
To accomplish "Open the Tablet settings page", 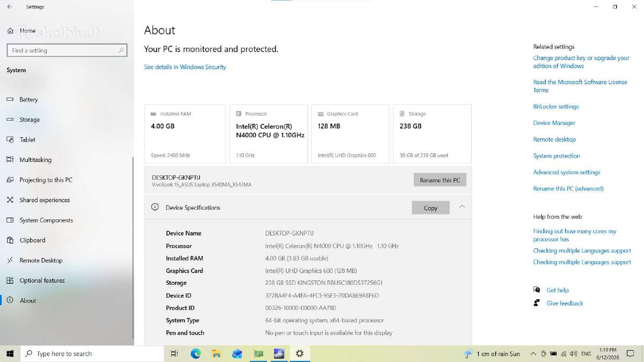I will click(x=27, y=139).
